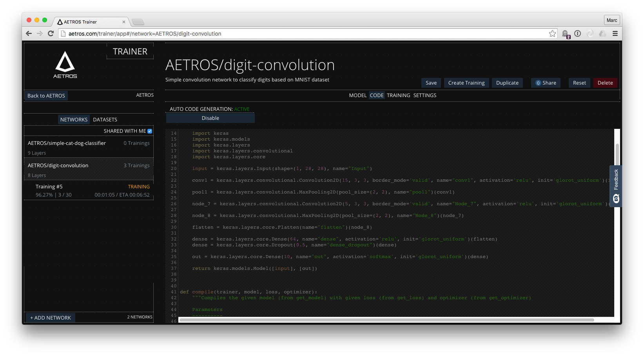Click the TRAINER header label
The width and height of the screenshot is (644, 356).
(130, 52)
